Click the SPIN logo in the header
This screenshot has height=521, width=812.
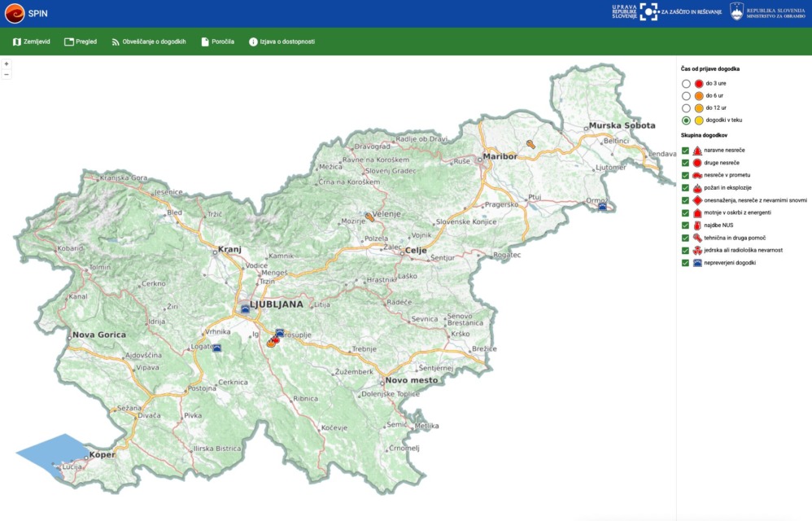(x=15, y=14)
